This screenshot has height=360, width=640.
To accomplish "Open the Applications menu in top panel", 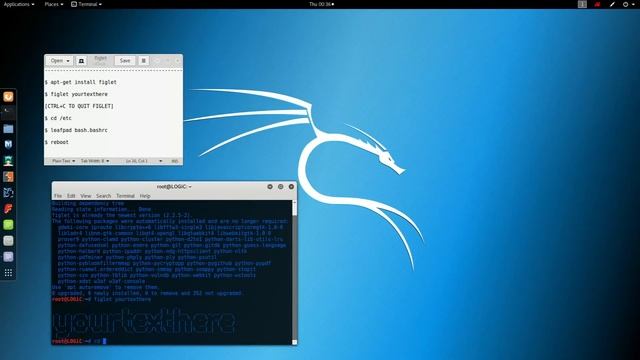I will (19, 4).
